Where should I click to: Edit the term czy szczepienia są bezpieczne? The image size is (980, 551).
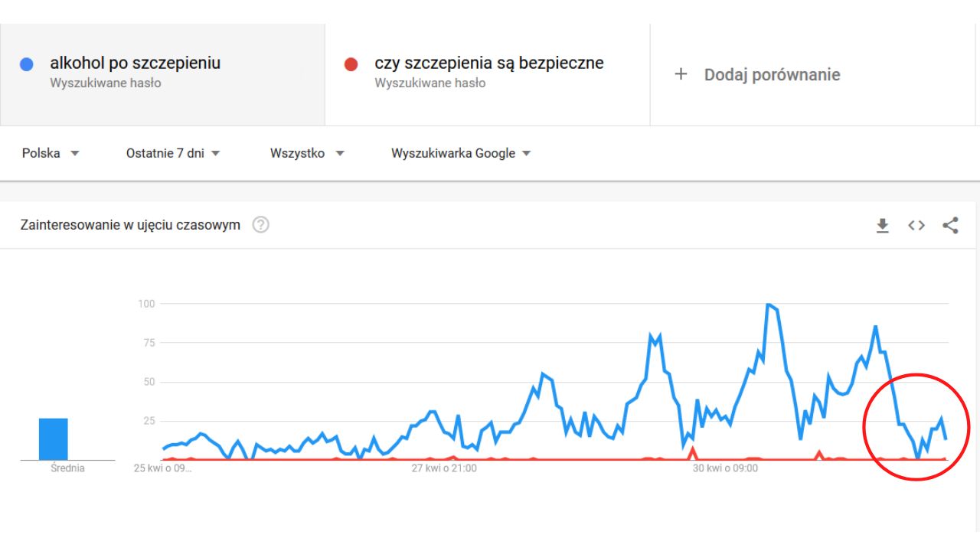coord(489,63)
